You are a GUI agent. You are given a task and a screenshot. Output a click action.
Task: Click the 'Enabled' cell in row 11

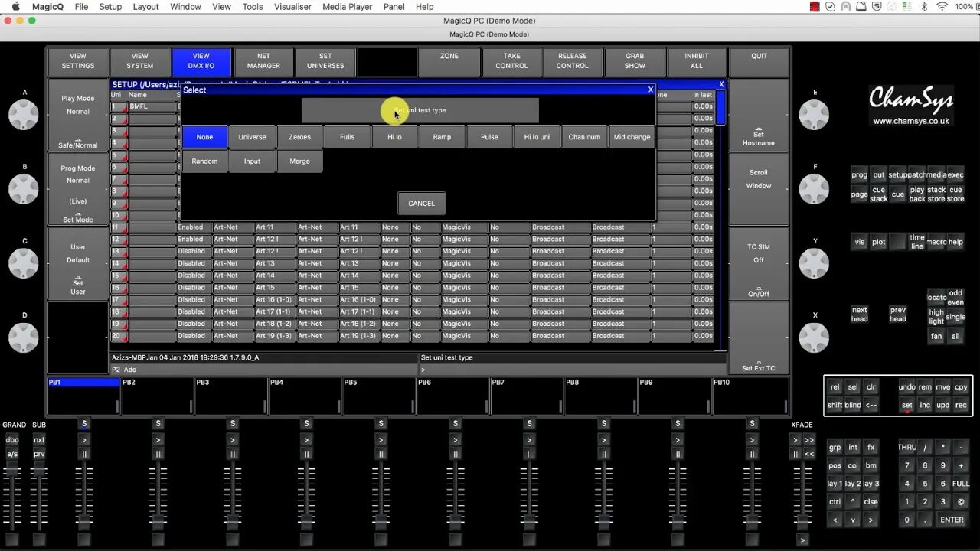pos(194,227)
